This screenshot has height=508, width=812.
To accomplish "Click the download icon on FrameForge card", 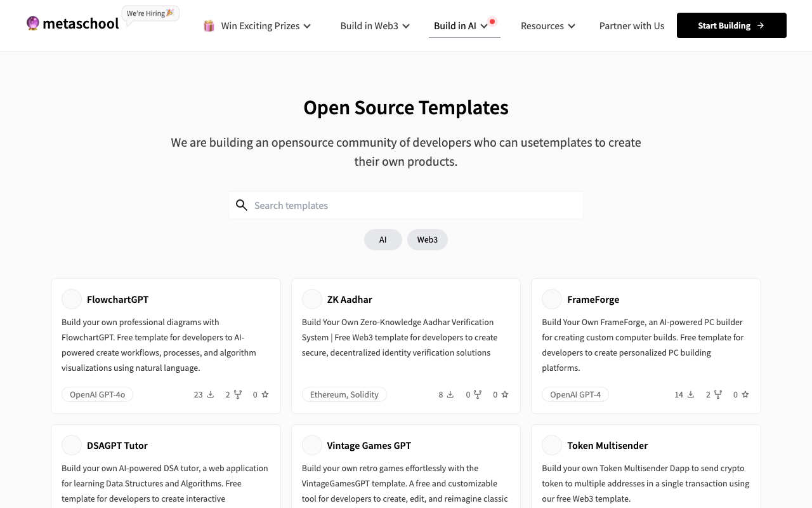I will pyautogui.click(x=691, y=394).
